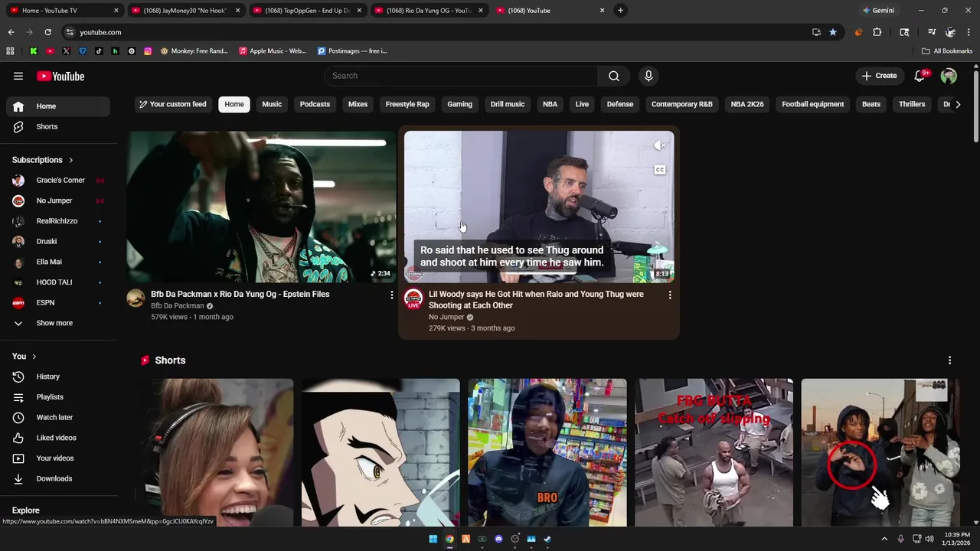980x551 pixels.
Task: Open more options for Lil Woody video
Action: [670, 295]
